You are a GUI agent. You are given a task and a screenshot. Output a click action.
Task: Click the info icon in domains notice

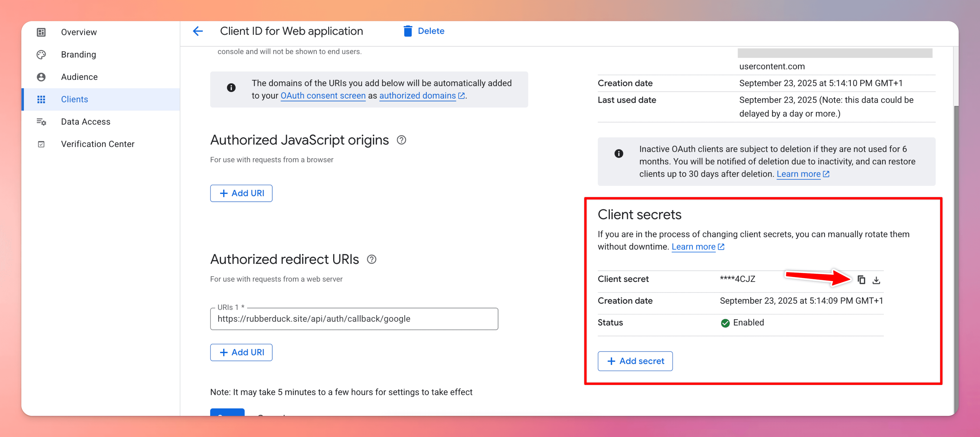pos(231,88)
